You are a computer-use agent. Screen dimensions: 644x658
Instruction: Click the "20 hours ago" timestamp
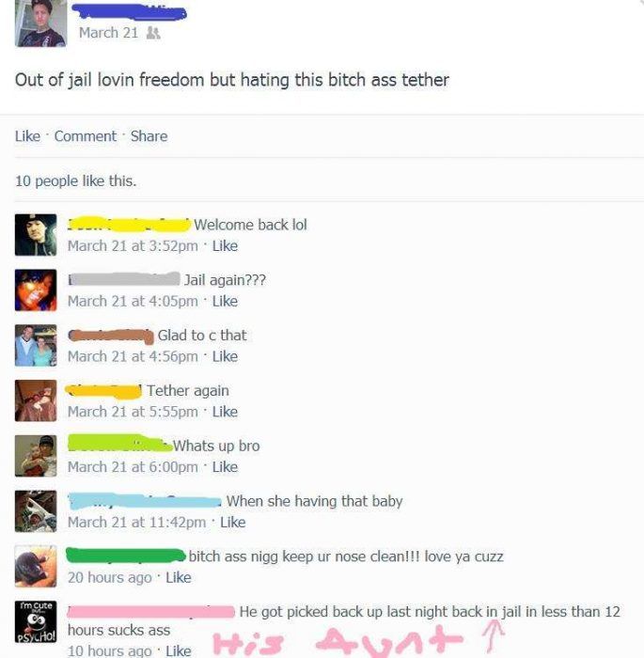coord(110,578)
